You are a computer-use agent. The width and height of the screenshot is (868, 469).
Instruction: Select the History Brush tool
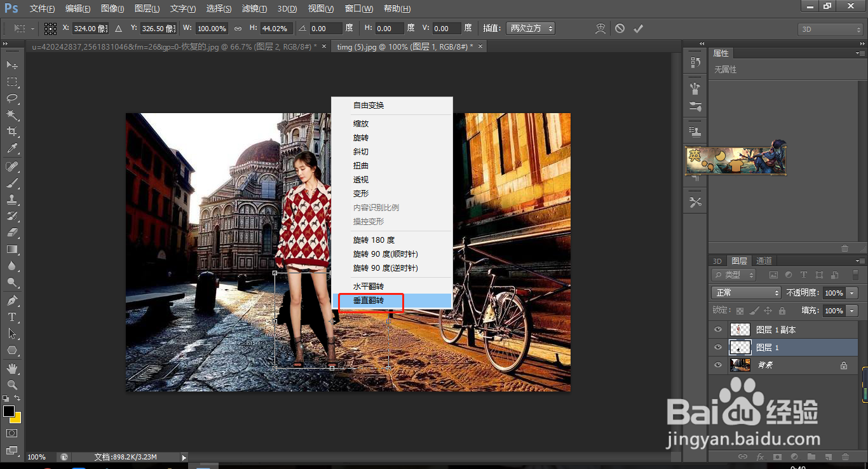click(12, 216)
